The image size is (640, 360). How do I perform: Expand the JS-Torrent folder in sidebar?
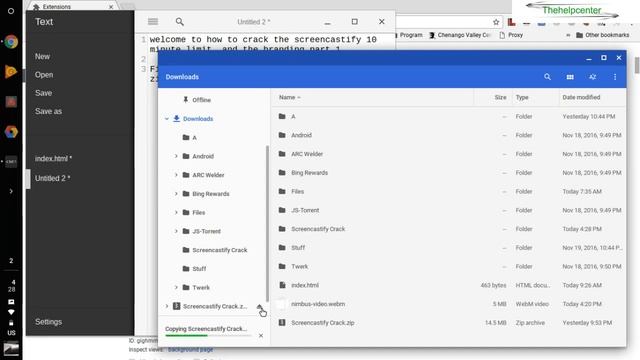click(176, 231)
